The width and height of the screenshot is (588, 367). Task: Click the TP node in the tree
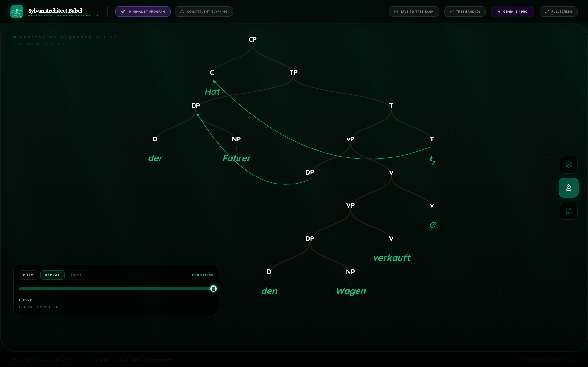click(293, 73)
